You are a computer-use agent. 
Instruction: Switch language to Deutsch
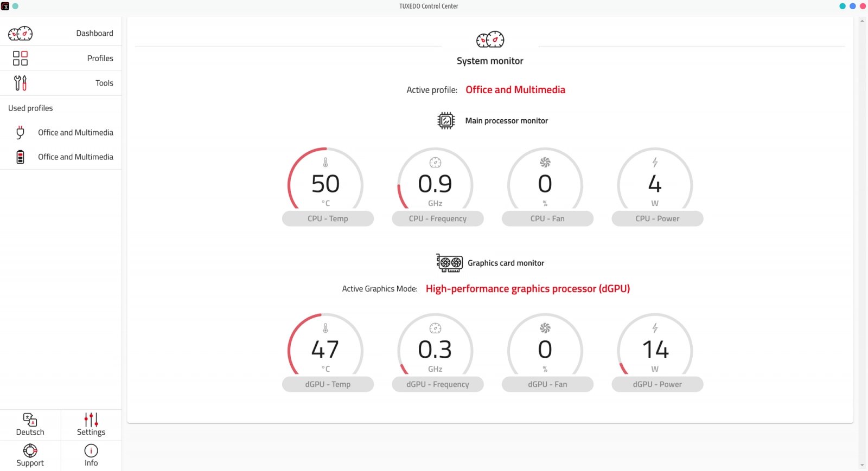coord(30,425)
